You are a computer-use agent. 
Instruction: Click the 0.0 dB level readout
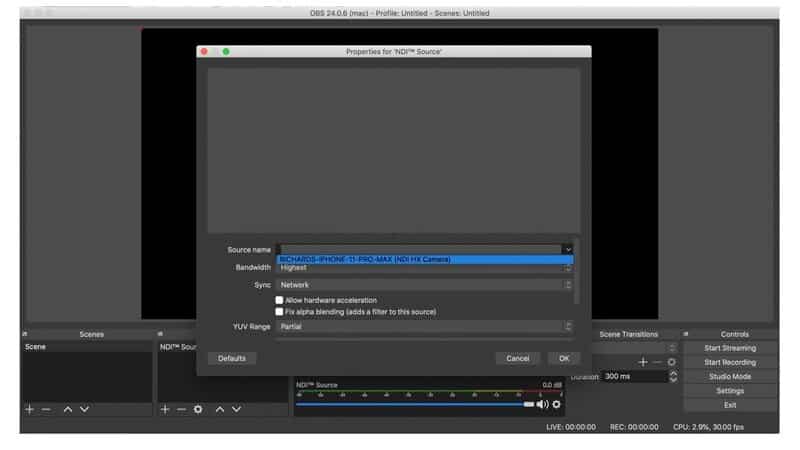(x=552, y=385)
